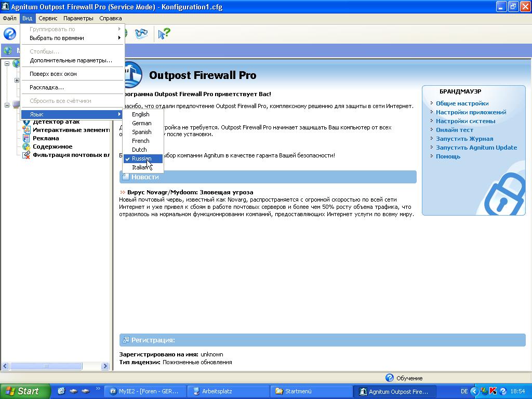Select Содержимое tree item label
The height and width of the screenshot is (399, 532).
[52, 147]
